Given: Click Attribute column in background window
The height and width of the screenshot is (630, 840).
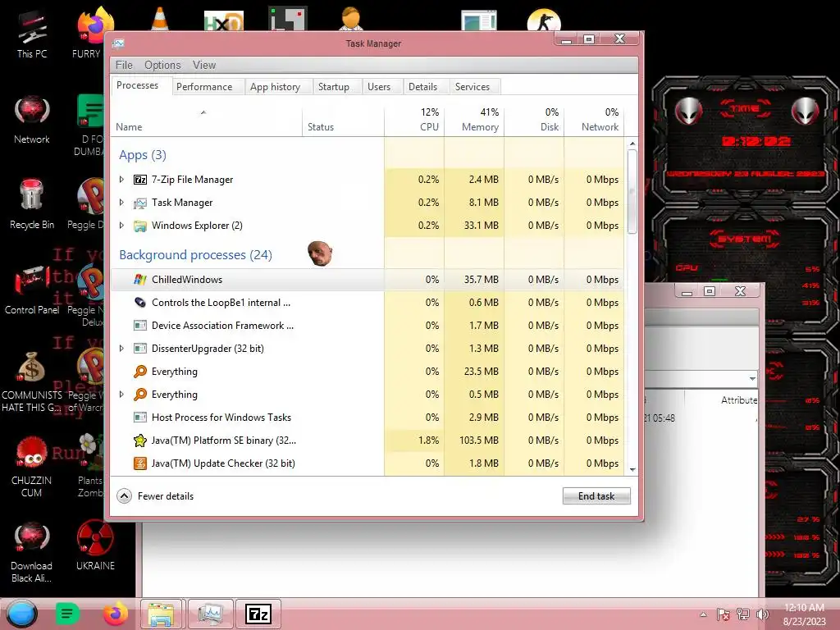Looking at the screenshot, I should pyautogui.click(x=739, y=400).
